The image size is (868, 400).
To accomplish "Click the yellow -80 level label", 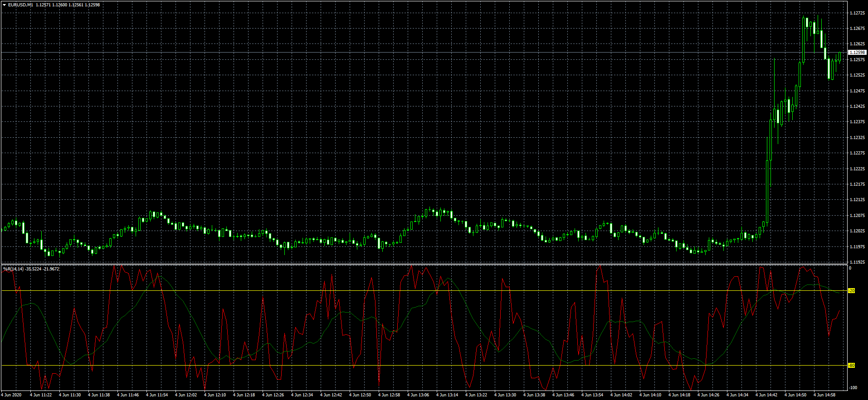I will pos(852,366).
